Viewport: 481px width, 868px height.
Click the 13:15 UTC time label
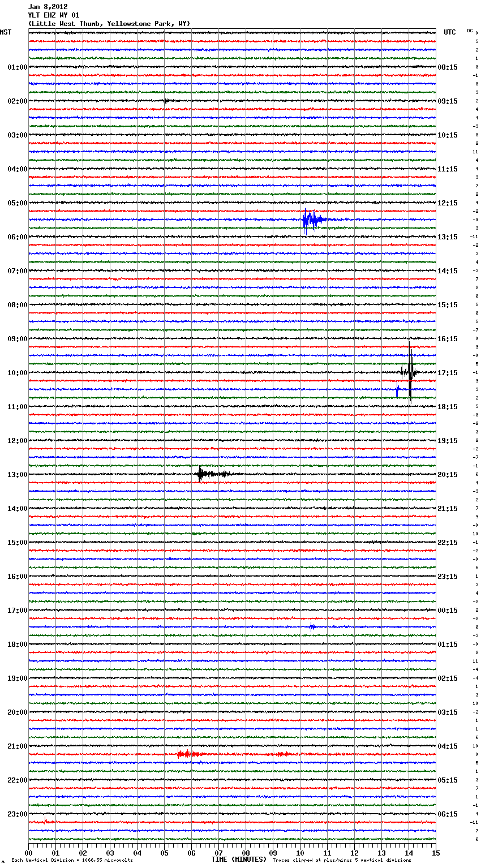448,237
